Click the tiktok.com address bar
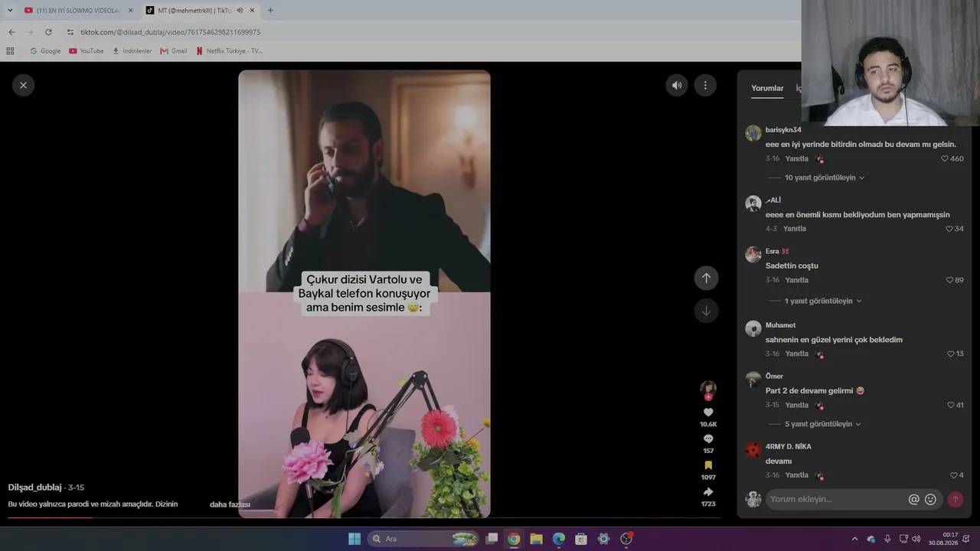 pyautogui.click(x=429, y=32)
